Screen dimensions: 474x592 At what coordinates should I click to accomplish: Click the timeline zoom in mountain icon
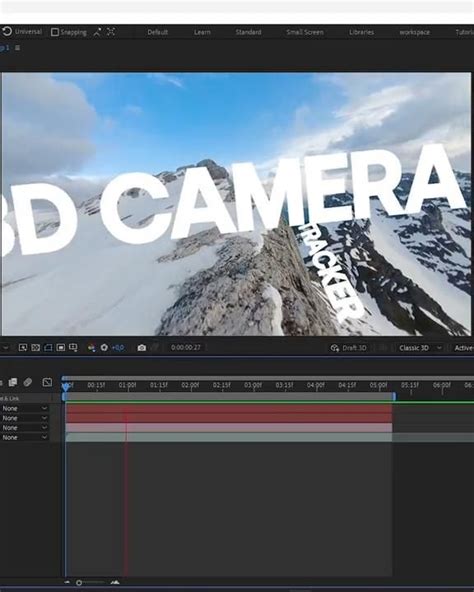click(115, 582)
